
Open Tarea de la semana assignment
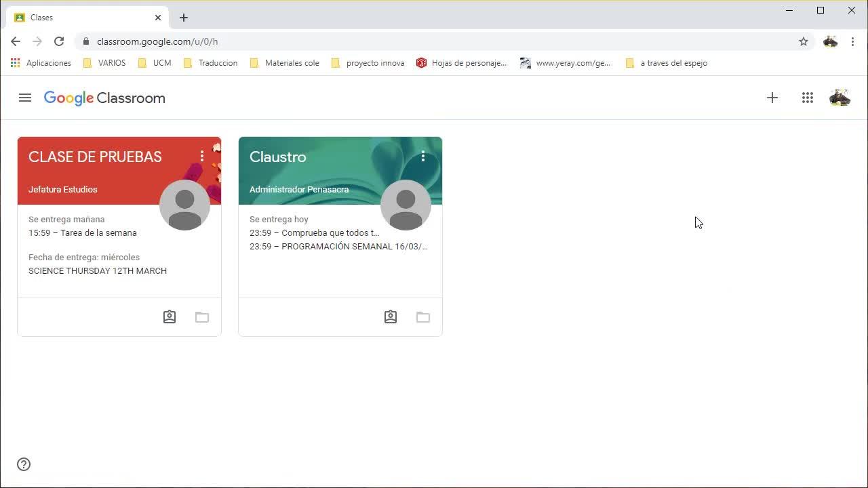83,232
